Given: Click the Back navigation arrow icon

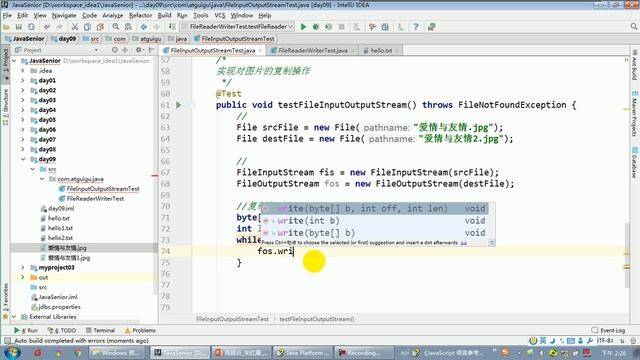Looking at the screenshot, I should tap(144, 27).
